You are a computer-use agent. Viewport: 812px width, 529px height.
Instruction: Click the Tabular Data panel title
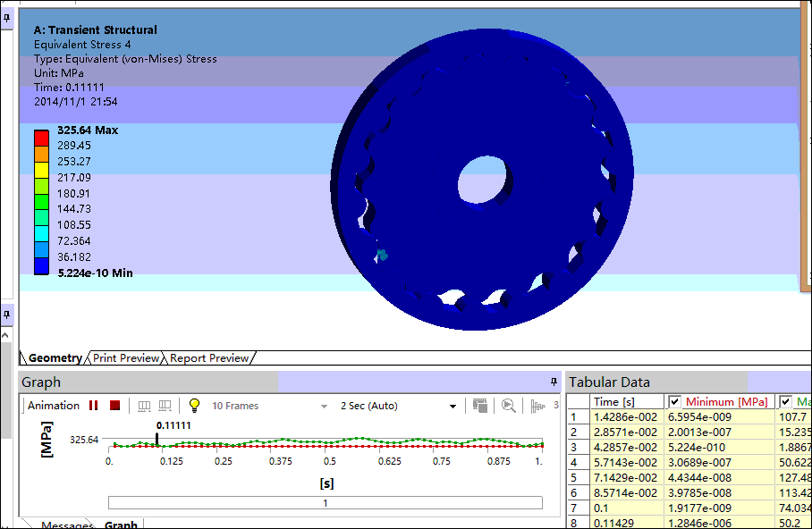coord(609,382)
